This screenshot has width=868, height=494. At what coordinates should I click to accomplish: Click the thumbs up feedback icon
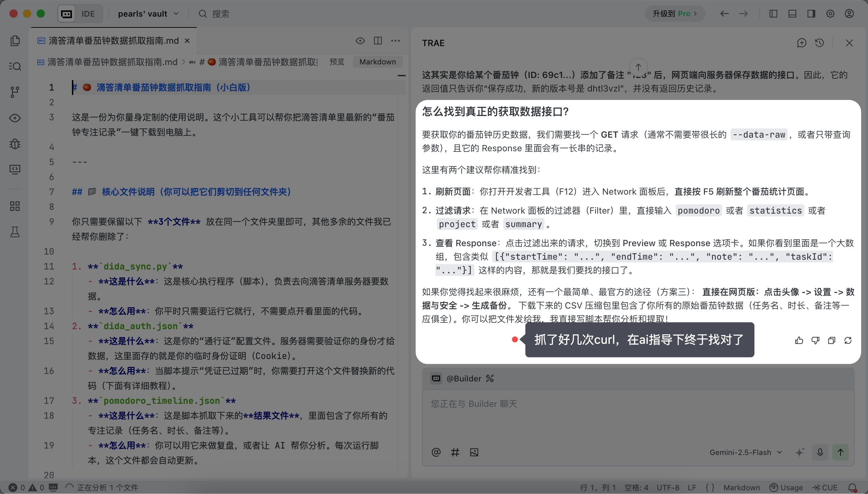[x=799, y=340]
